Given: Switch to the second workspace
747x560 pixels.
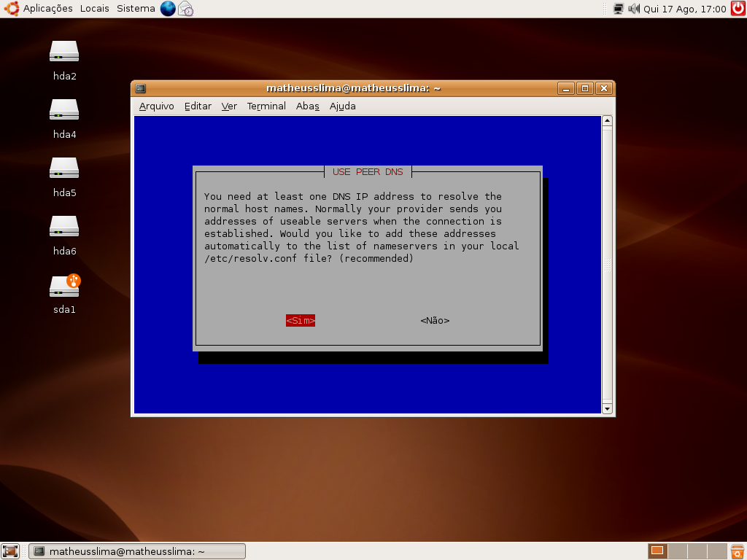Looking at the screenshot, I should 677,551.
